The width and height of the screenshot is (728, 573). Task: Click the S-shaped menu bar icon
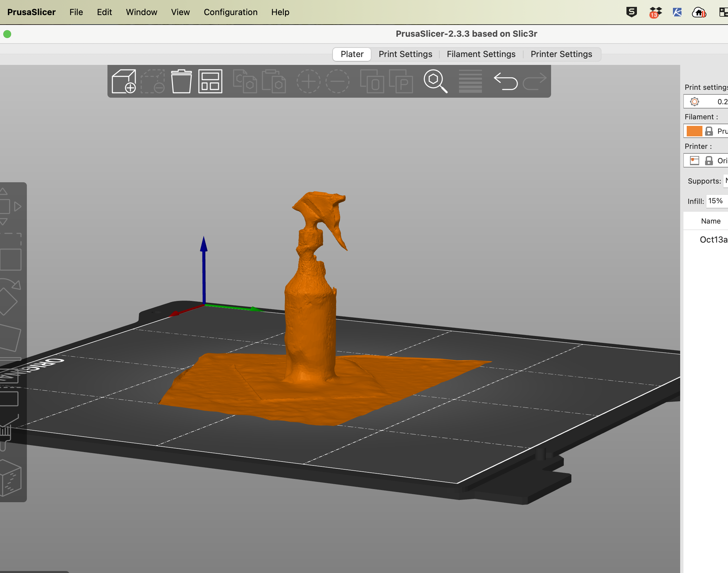point(631,12)
